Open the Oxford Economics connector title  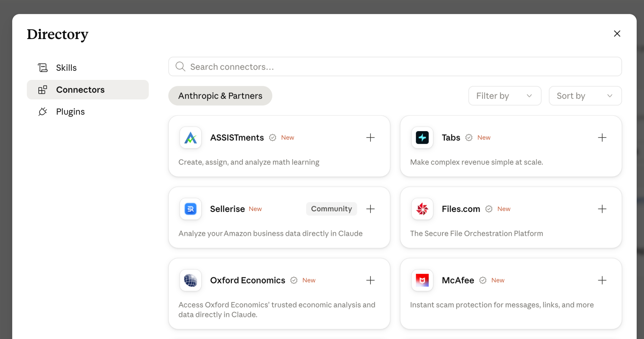[247, 280]
